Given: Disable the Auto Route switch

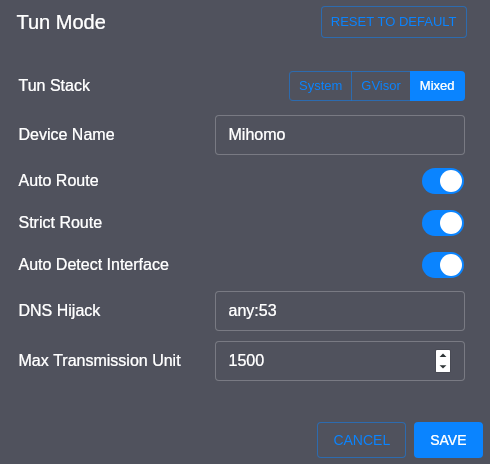Looking at the screenshot, I should point(443,181).
